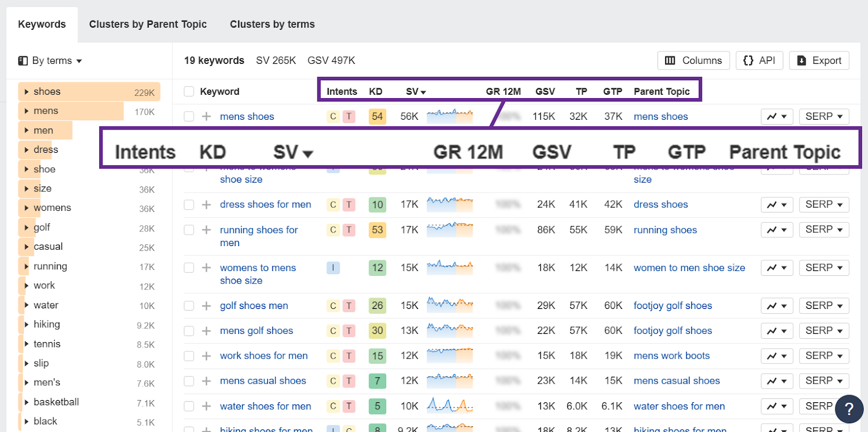The image size is (868, 432).
Task: Open trend chart menu for 'mens casual shoes'
Action: tap(777, 381)
